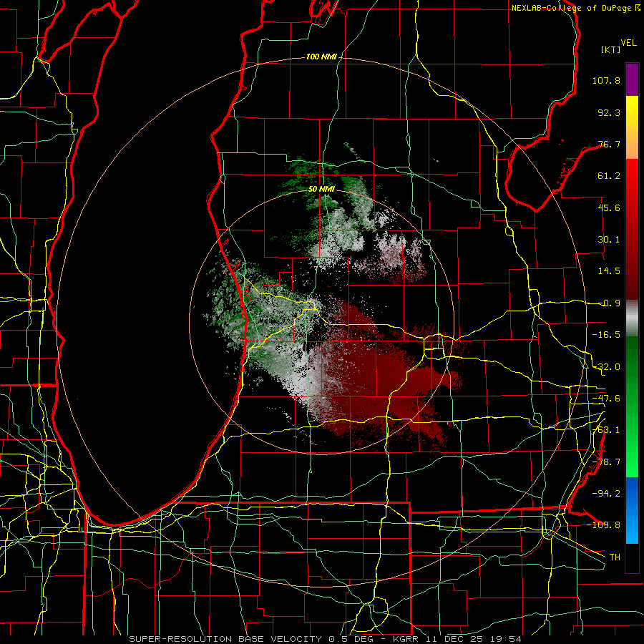The height and width of the screenshot is (644, 644).
Task: Click the 76.7 velocity scale value
Action: (x=609, y=144)
